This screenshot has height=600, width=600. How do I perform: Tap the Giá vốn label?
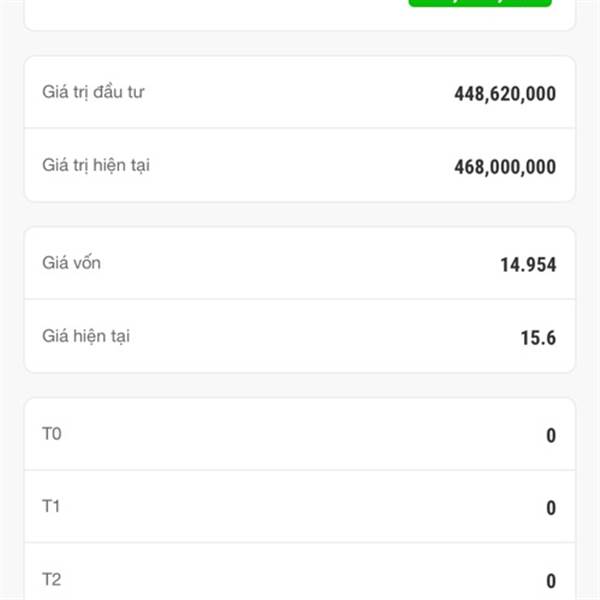pos(71,263)
